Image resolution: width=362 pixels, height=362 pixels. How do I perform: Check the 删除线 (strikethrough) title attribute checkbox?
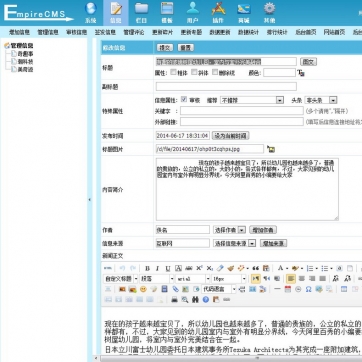215,72
